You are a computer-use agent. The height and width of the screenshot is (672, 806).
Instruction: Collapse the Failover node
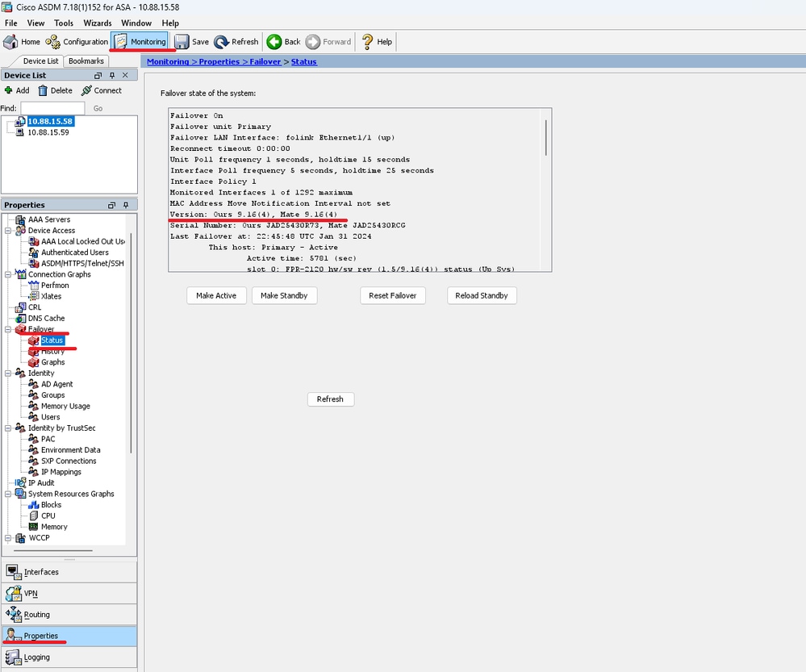[8, 329]
